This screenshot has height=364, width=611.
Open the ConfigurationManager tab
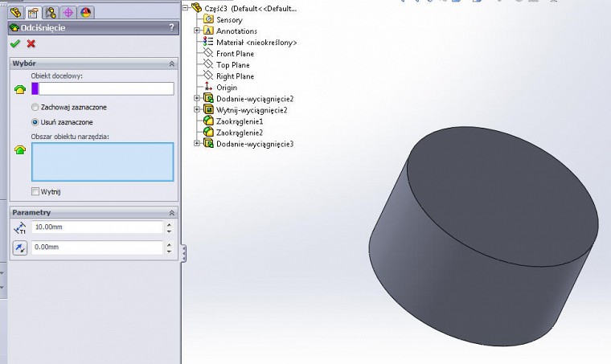[51, 13]
